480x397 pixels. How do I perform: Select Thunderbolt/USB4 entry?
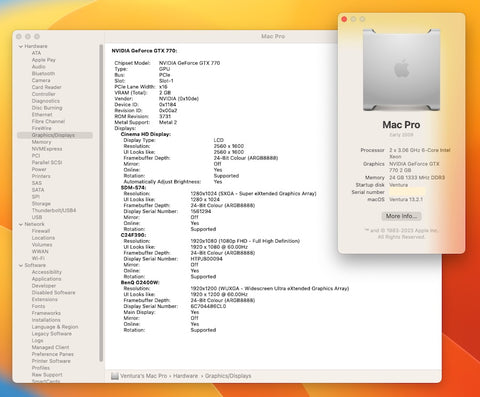point(54,210)
